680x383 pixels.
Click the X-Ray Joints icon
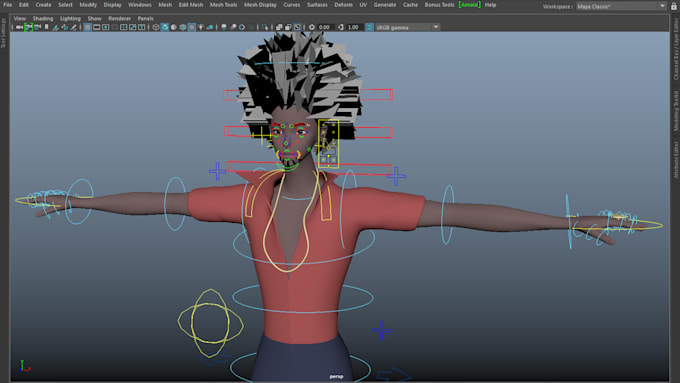[x=297, y=27]
